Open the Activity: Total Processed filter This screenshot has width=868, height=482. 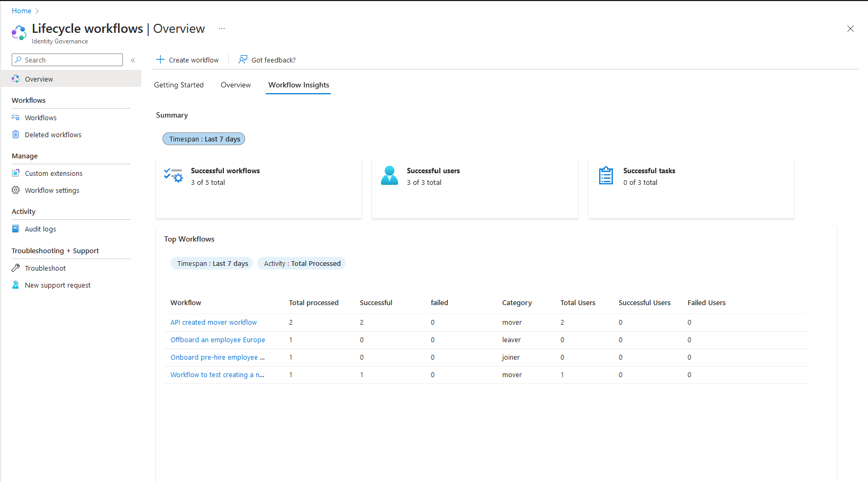[301, 263]
